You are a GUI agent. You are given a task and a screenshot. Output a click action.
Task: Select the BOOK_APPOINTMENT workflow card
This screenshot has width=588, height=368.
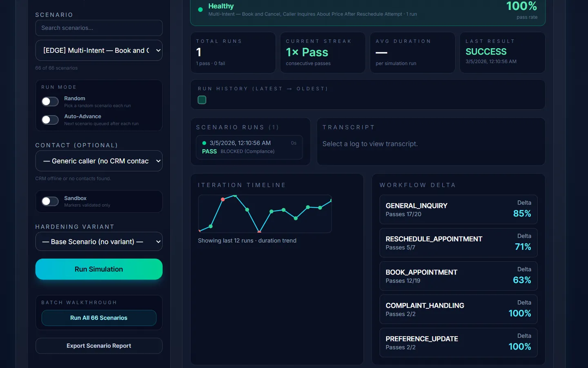coord(459,276)
